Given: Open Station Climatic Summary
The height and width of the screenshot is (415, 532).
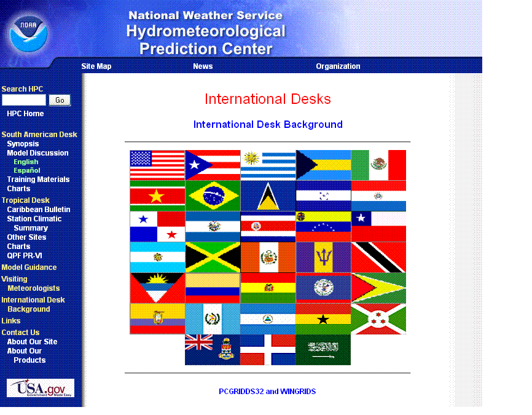Looking at the screenshot, I should coord(34,223).
